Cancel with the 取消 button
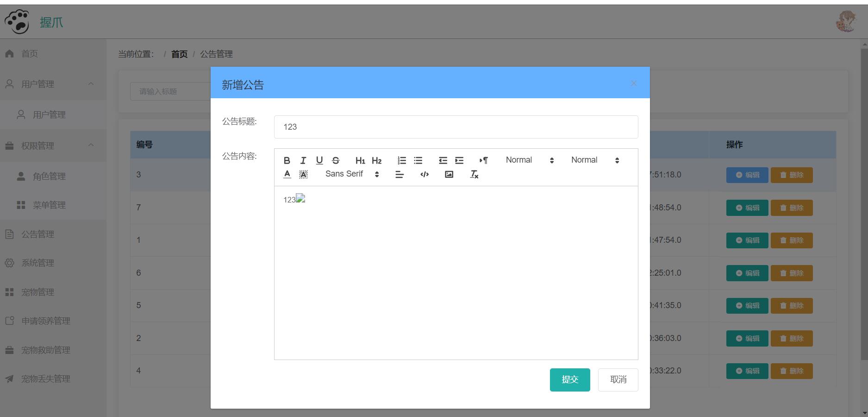 (618, 380)
